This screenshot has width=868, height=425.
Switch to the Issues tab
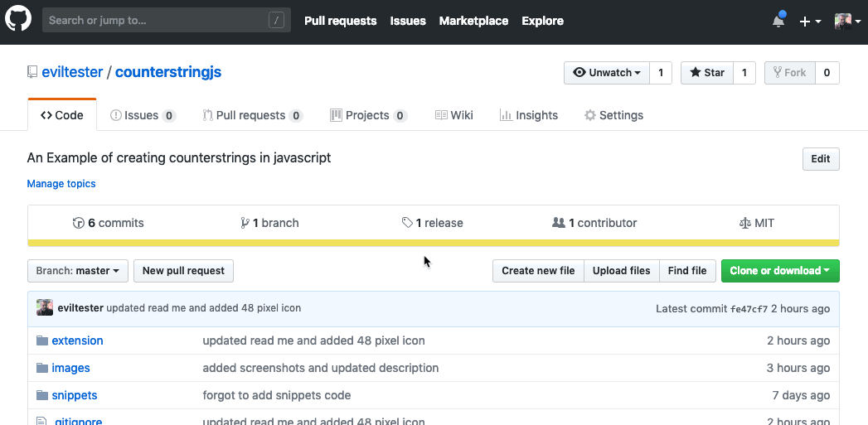tap(143, 115)
